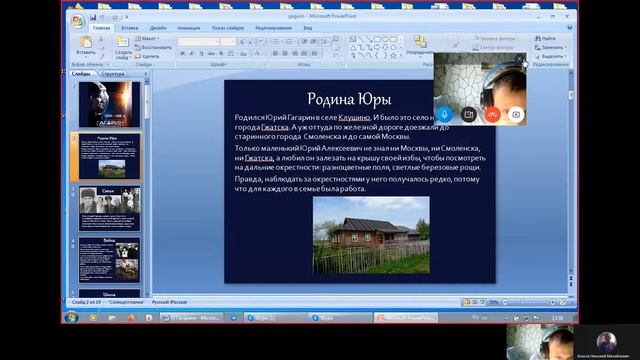
Task: Activate the Format Painter brush
Action: point(101,56)
